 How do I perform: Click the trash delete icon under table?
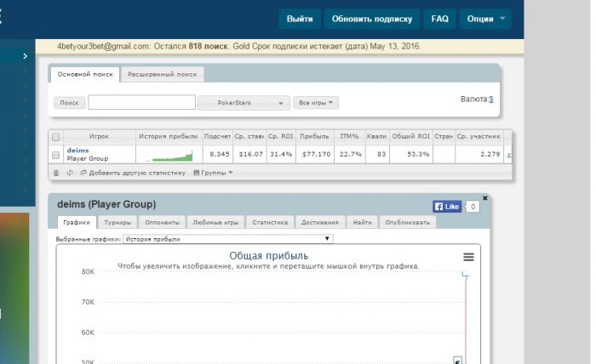56,173
